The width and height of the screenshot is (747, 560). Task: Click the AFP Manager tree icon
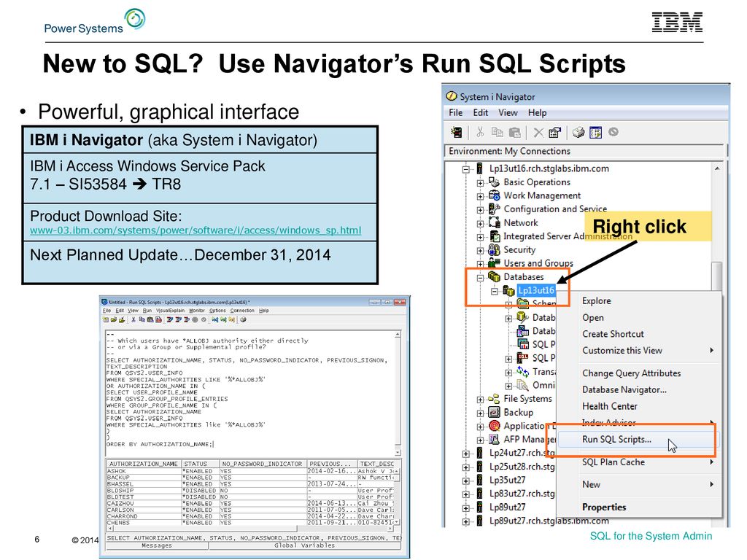(x=494, y=439)
